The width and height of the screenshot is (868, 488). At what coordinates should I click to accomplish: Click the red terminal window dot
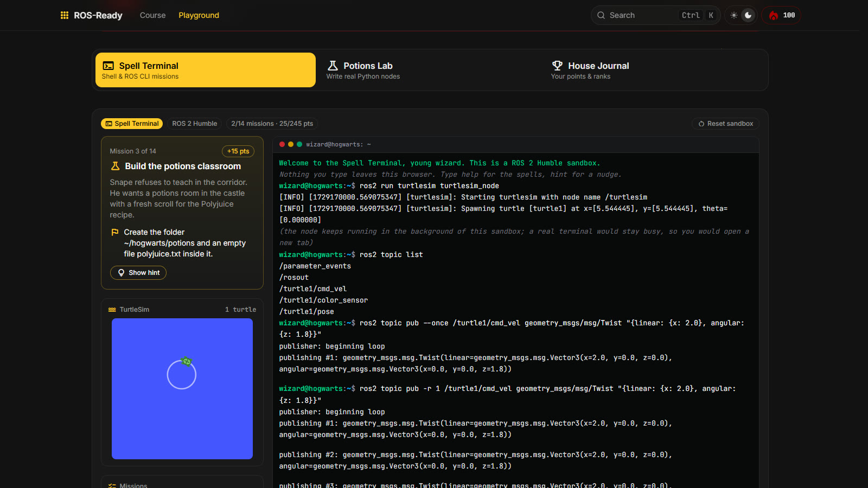click(282, 144)
